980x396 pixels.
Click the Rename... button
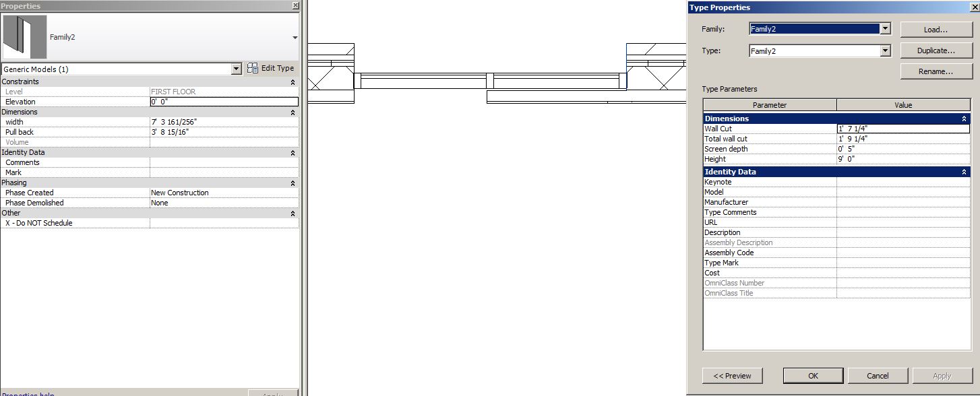tap(936, 71)
